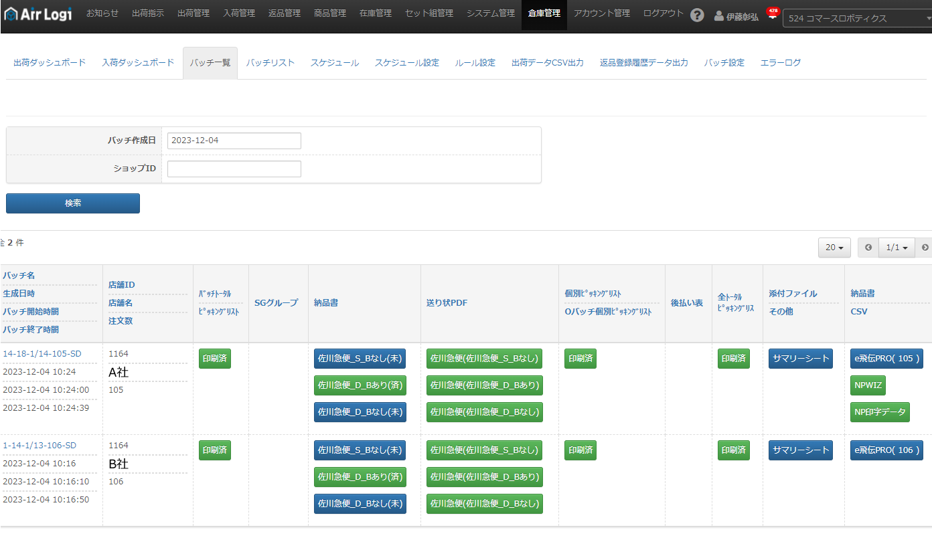Open the help question mark icon
This screenshot has height=560, width=932.
pos(697,15)
